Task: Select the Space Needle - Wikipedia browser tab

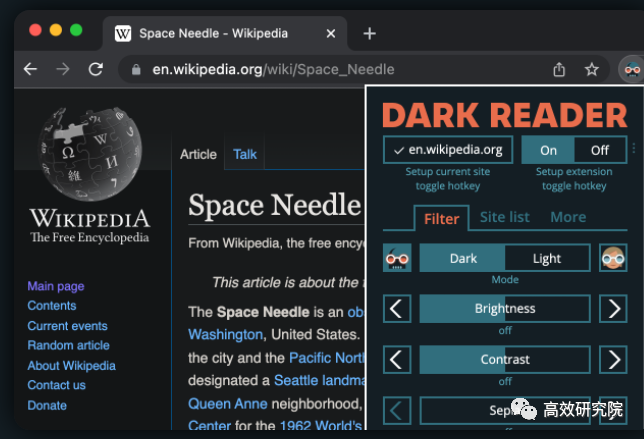Action: pos(224,33)
